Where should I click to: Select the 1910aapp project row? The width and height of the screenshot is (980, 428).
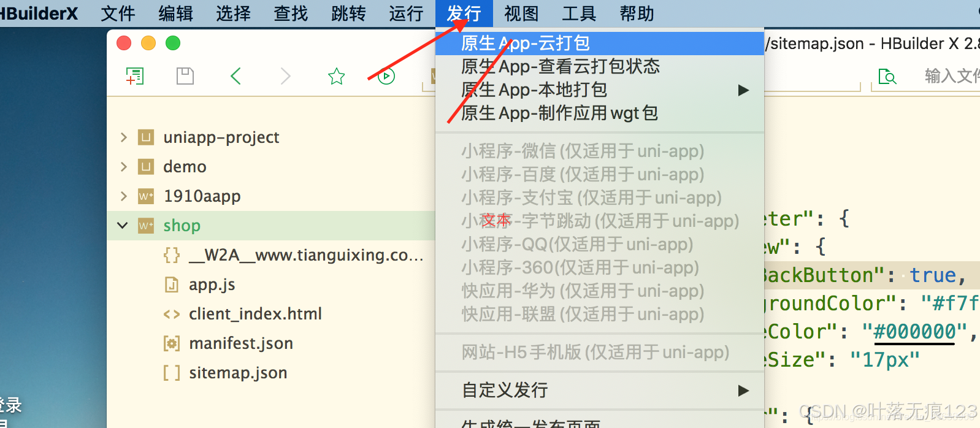[271, 196]
